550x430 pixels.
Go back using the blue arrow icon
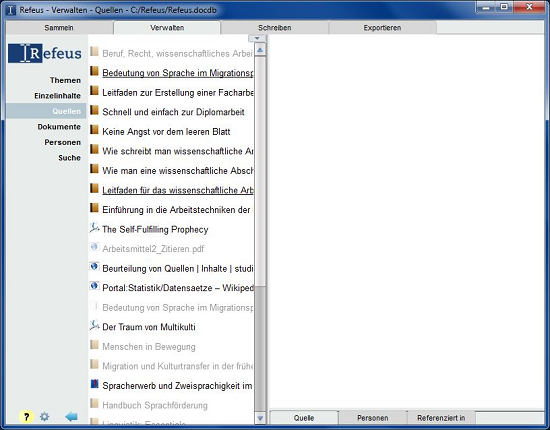coord(71,417)
